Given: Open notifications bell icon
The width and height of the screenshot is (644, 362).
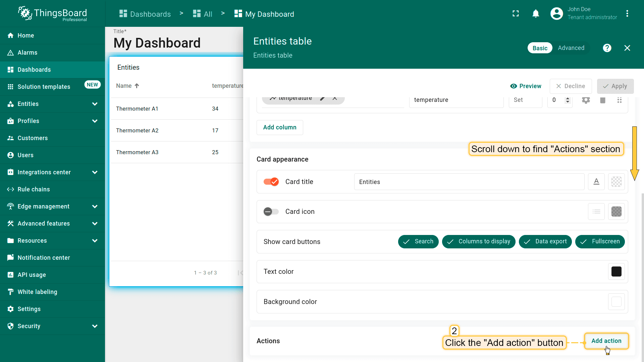Looking at the screenshot, I should tap(536, 14).
